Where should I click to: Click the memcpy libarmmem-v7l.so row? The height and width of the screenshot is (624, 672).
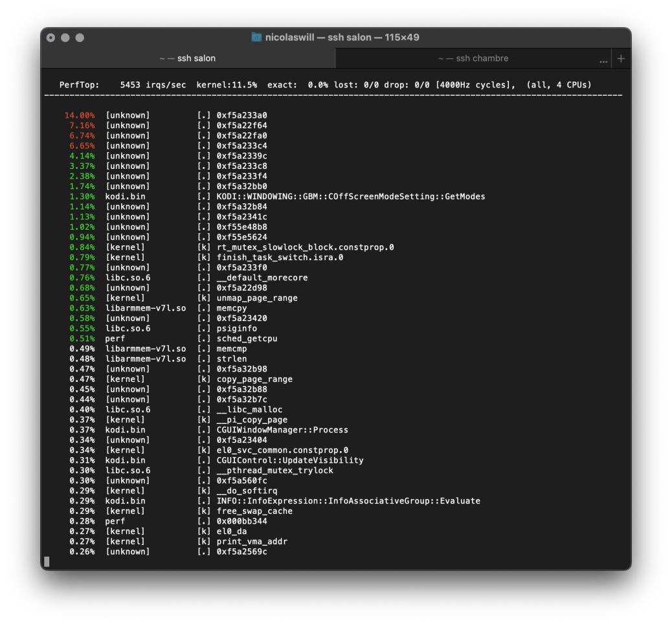(232, 308)
